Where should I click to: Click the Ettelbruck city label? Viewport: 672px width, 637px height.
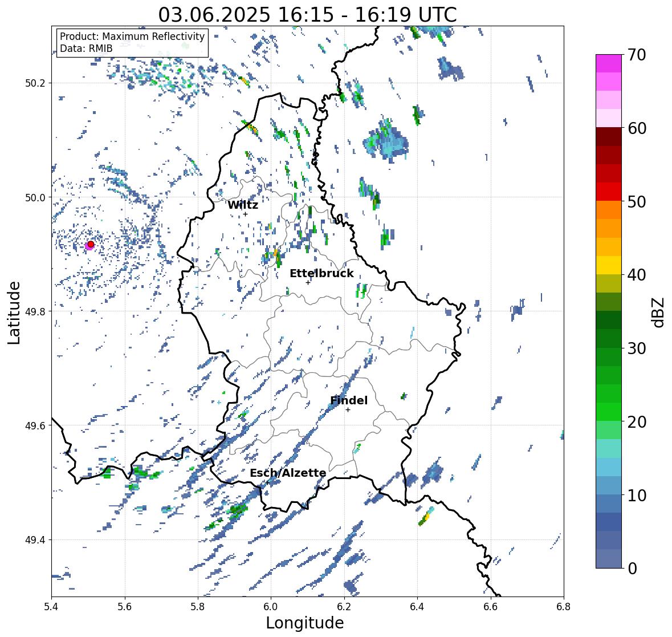point(321,274)
